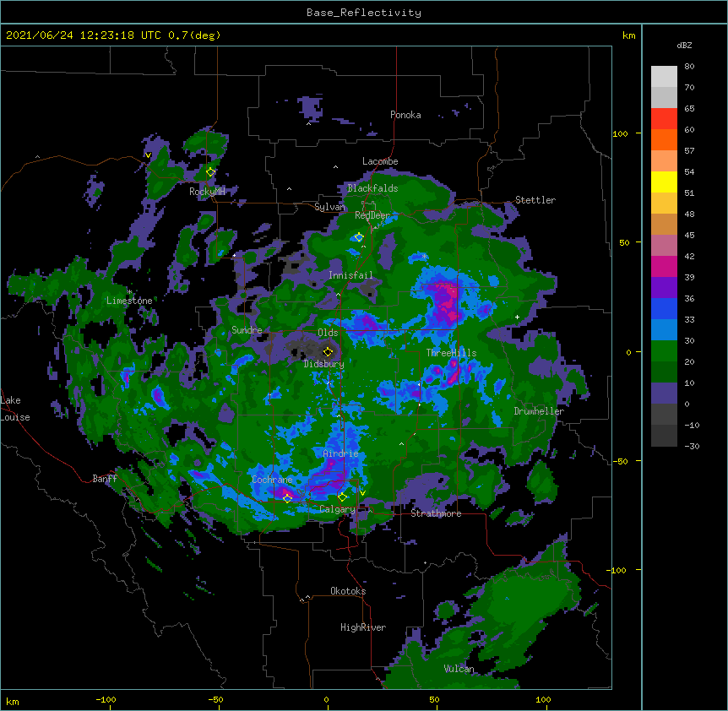
Task: Click the Calgary city label
Action: 337,509
